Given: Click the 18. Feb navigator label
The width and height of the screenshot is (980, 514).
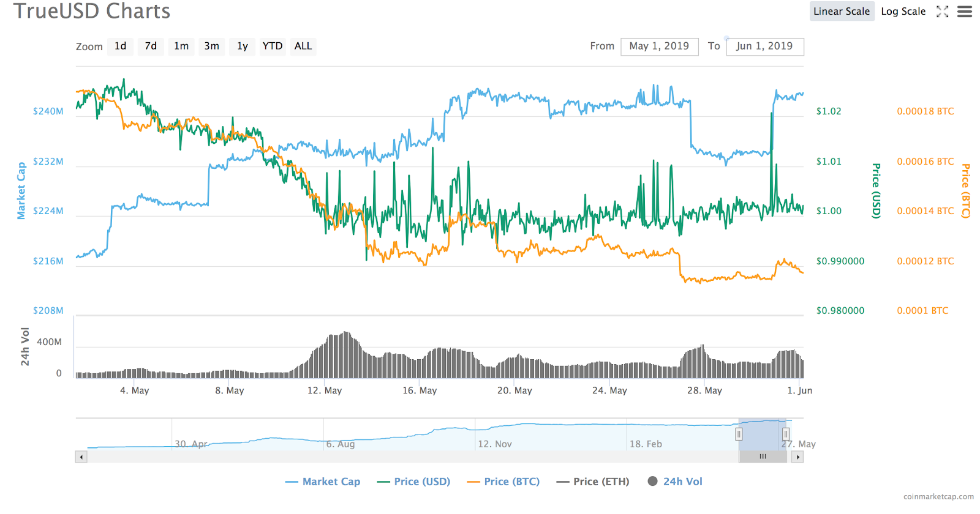Looking at the screenshot, I should tap(646, 444).
